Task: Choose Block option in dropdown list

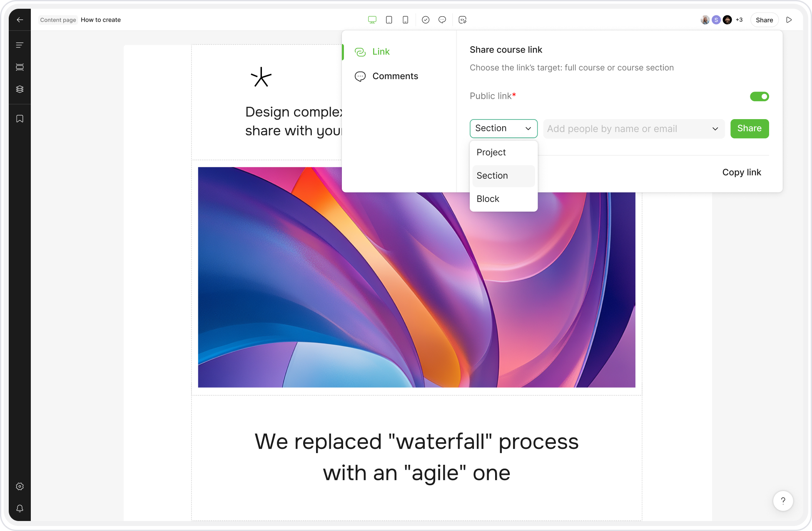Action: pos(488,199)
